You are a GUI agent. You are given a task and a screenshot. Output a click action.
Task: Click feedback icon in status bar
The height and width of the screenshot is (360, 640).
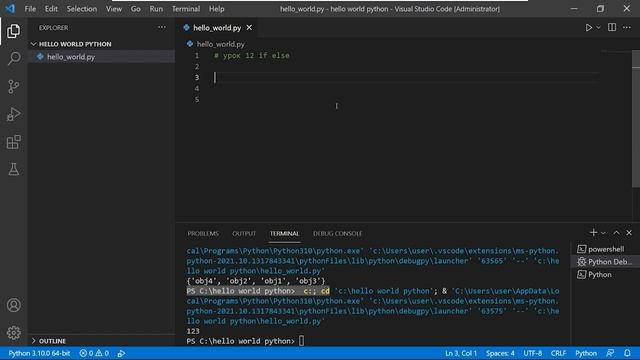click(x=610, y=353)
